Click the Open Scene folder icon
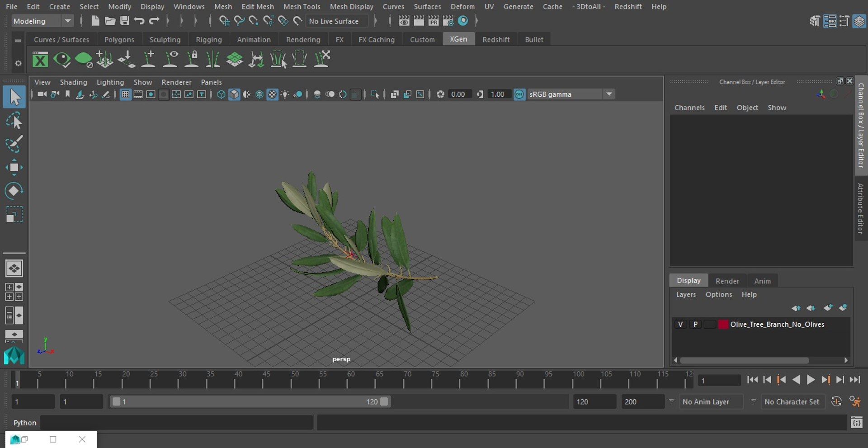Viewport: 868px width, 448px height. click(x=110, y=21)
